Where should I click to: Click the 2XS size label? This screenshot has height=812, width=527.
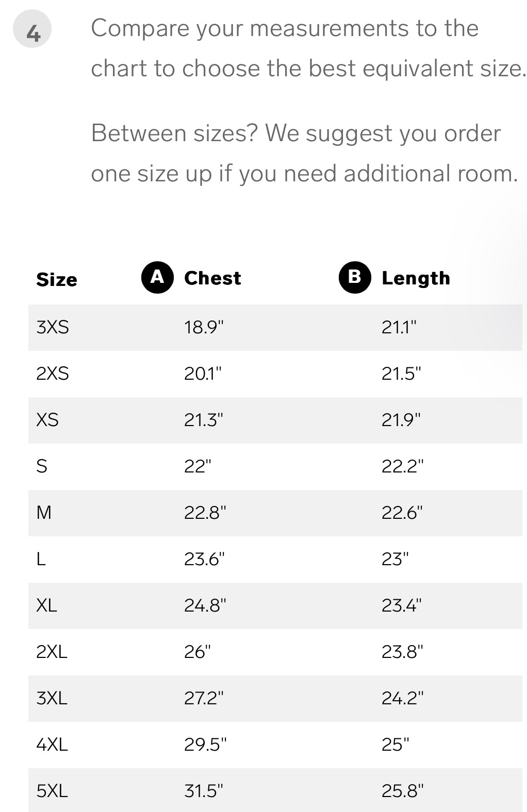point(53,374)
